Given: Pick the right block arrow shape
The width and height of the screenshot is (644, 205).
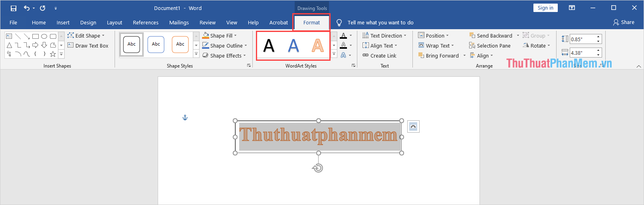Looking at the screenshot, I should pos(36,45).
